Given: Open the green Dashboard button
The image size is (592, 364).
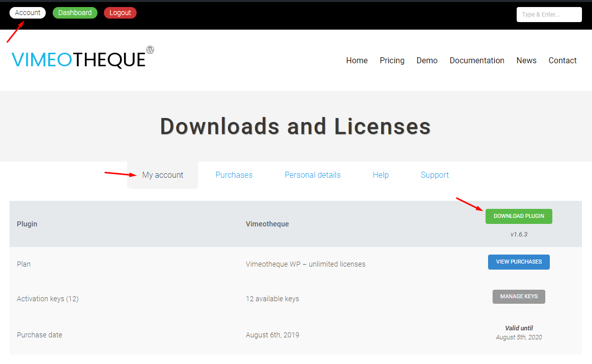Looking at the screenshot, I should (x=75, y=13).
